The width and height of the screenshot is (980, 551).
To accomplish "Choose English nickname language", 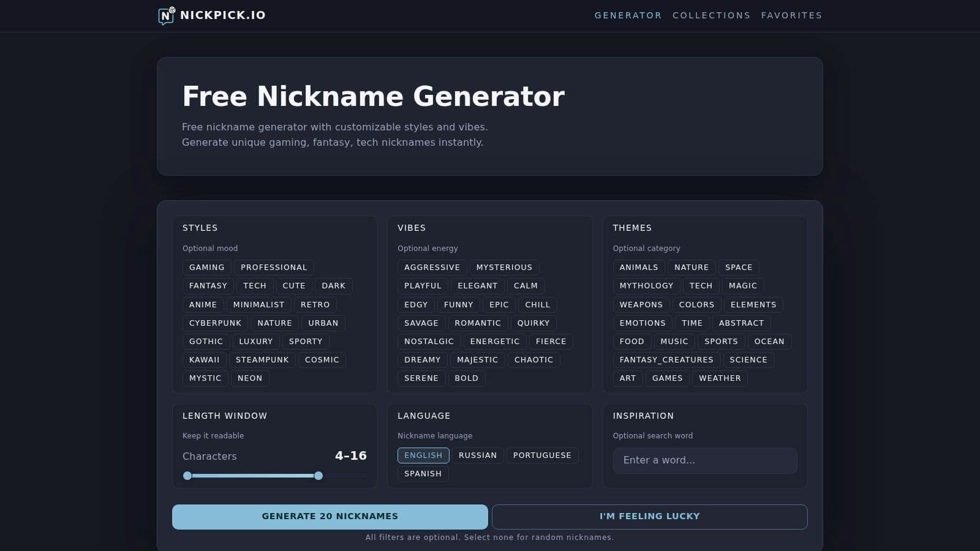I will 423,455.
